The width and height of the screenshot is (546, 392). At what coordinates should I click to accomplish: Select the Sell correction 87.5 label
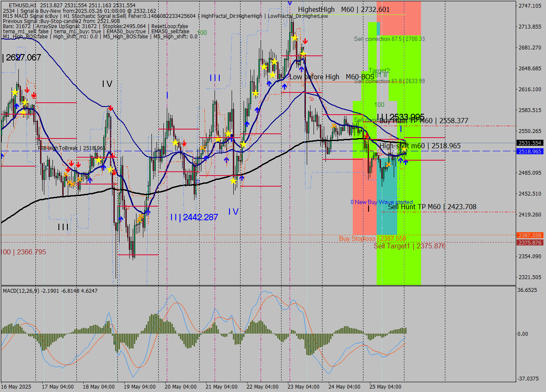(x=389, y=39)
